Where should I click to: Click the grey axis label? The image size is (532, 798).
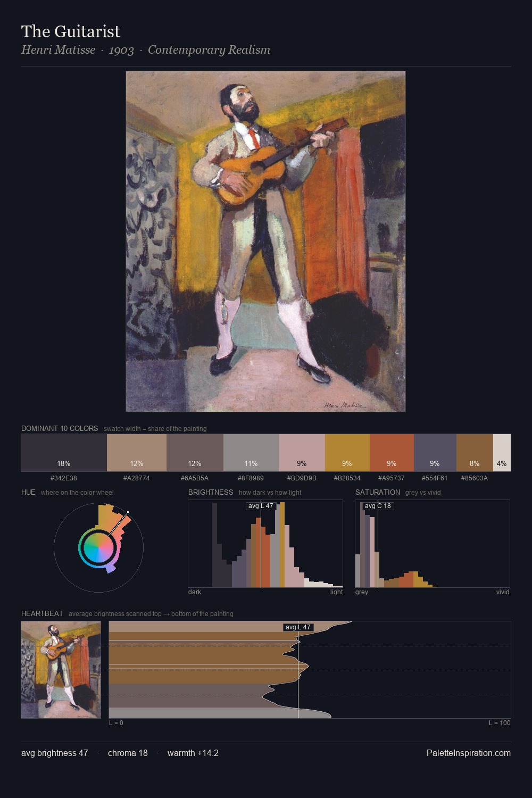(362, 592)
